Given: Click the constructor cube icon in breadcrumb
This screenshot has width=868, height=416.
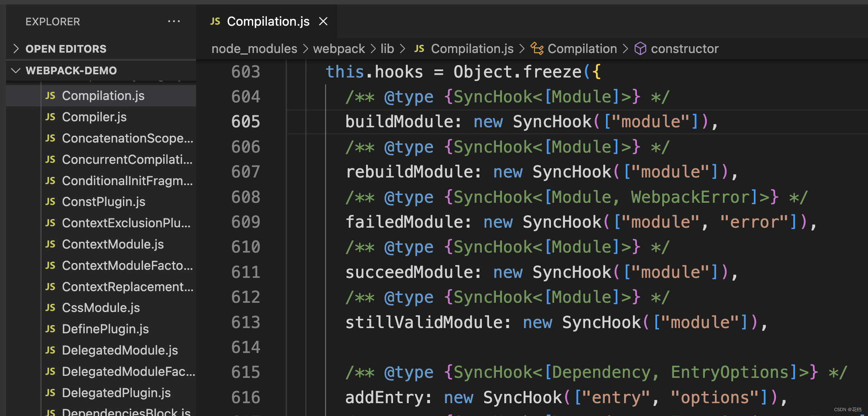Looking at the screenshot, I should (x=640, y=49).
